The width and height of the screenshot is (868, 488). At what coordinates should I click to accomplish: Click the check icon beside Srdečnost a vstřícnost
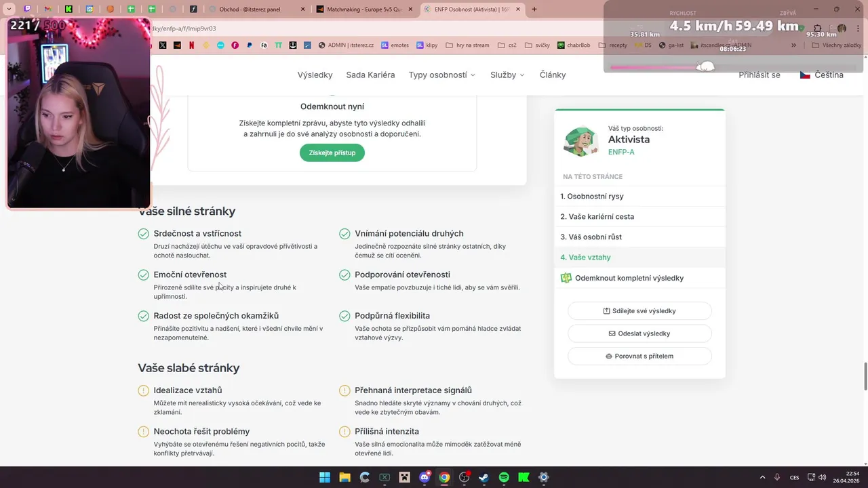coord(143,234)
